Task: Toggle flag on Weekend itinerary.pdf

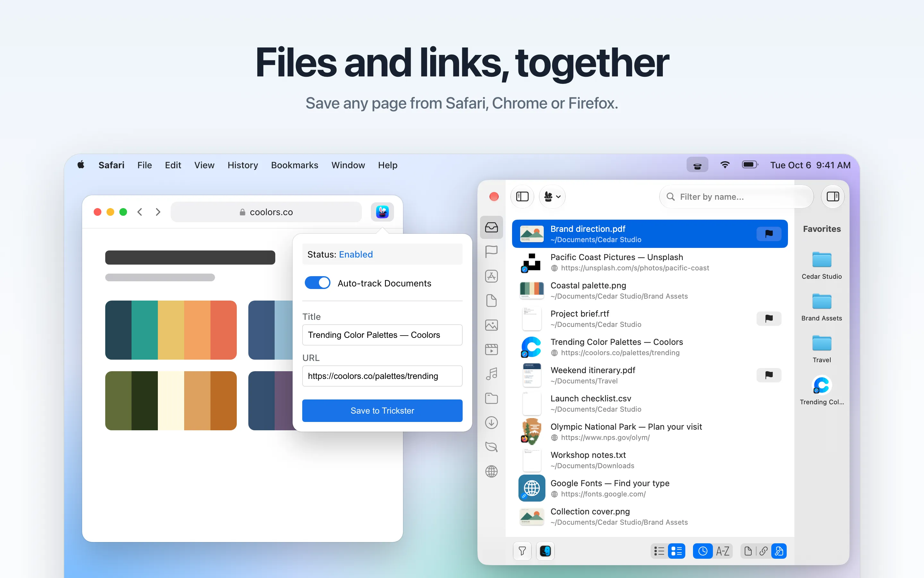Action: (769, 375)
